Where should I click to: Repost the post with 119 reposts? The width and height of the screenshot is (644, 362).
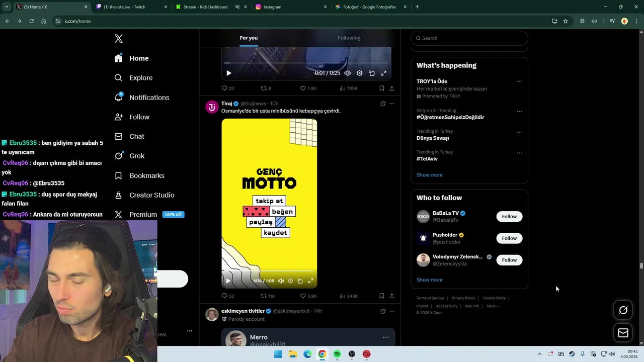267,296
